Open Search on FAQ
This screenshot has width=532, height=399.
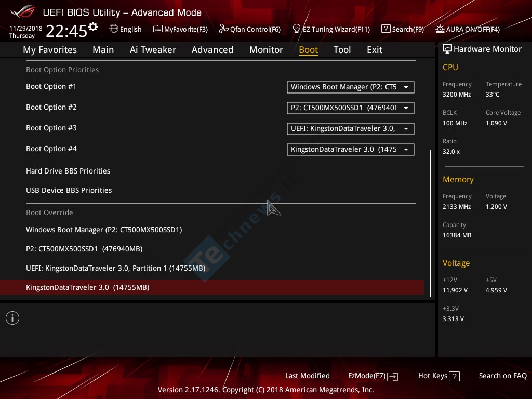click(x=503, y=376)
